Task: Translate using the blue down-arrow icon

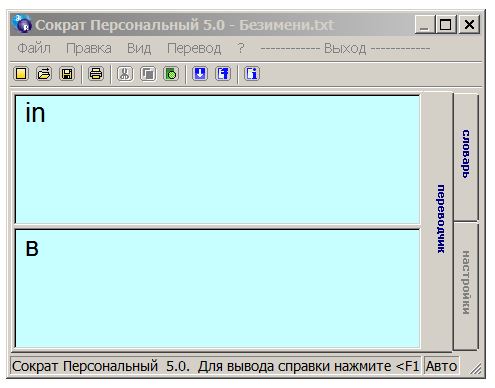Action: point(200,74)
